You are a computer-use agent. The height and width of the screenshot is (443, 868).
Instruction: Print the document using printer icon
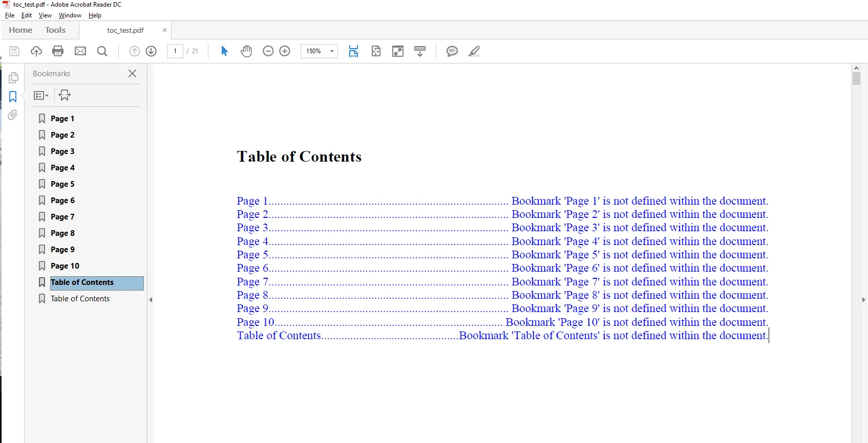click(x=58, y=51)
